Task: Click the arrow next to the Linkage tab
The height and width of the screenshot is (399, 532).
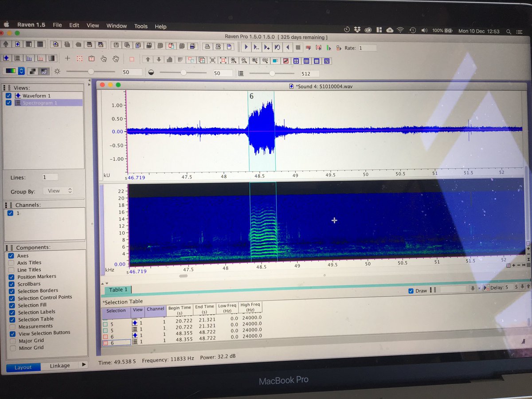Action: pyautogui.click(x=83, y=364)
